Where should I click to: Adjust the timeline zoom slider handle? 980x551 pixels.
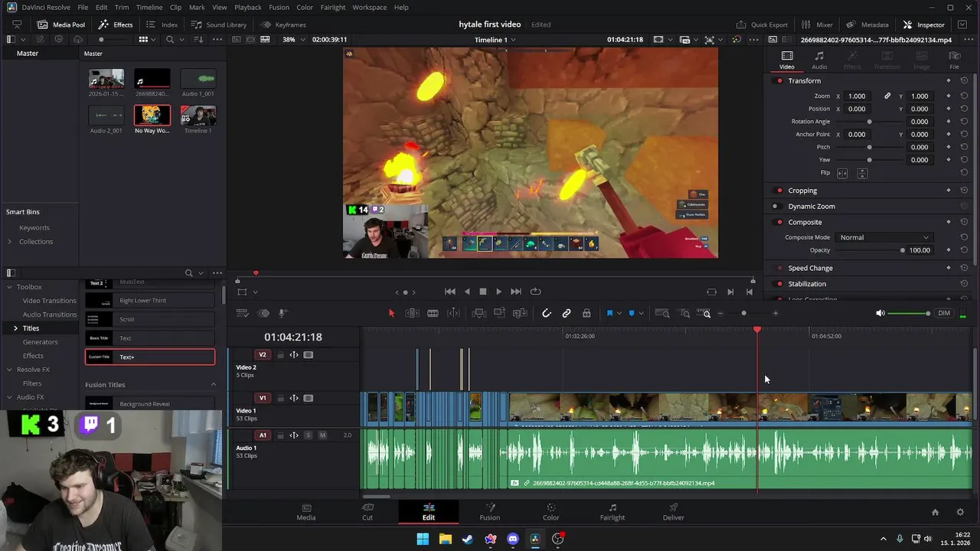tap(743, 313)
